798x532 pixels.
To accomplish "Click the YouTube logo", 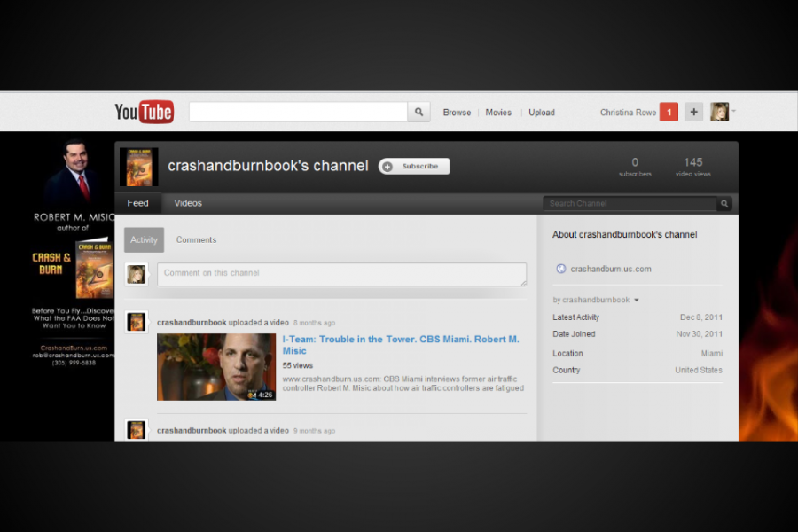I will click(x=144, y=112).
